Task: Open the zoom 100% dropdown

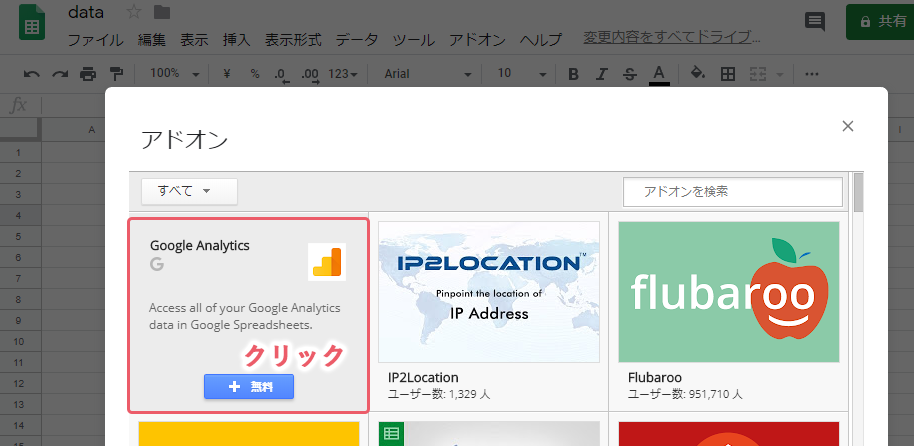Action: point(174,74)
